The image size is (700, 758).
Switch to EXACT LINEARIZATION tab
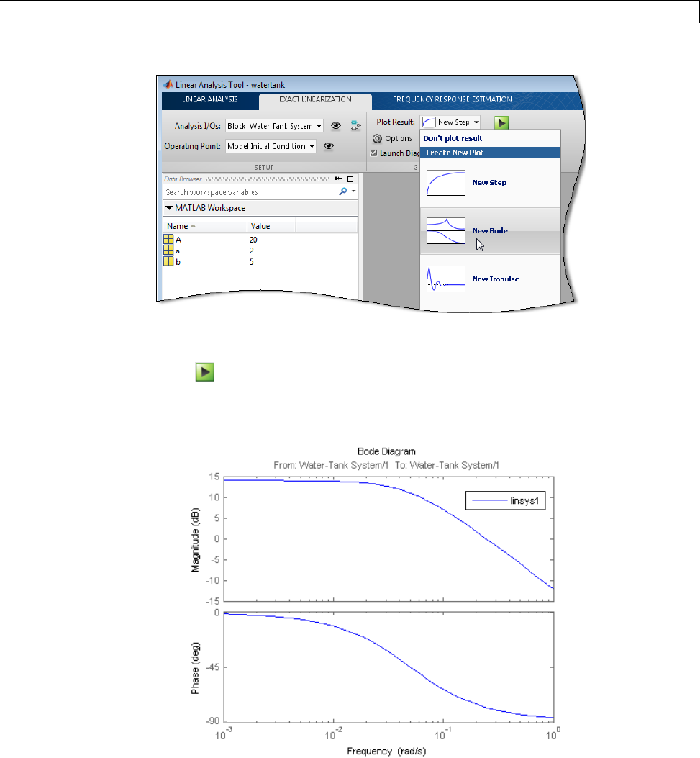click(x=315, y=99)
